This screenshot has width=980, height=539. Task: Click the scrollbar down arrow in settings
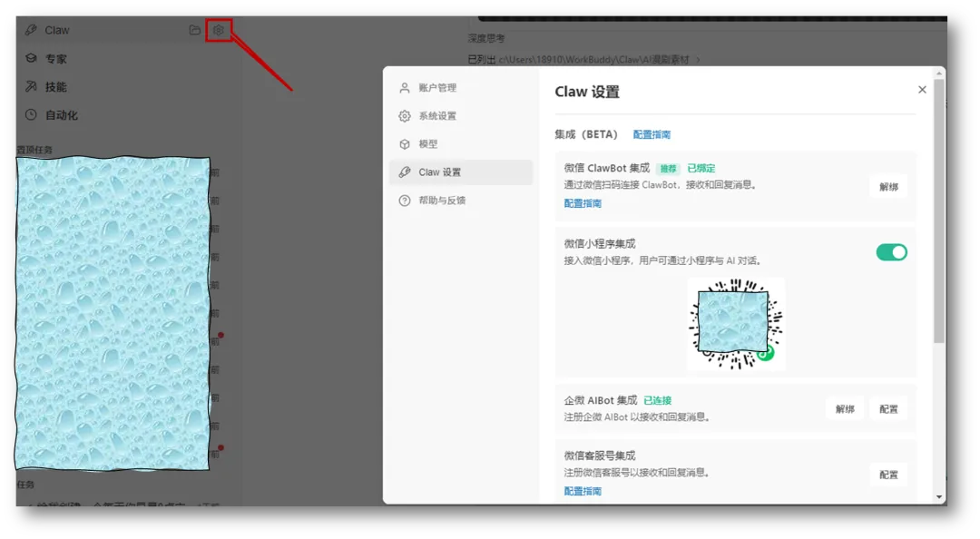[939, 497]
